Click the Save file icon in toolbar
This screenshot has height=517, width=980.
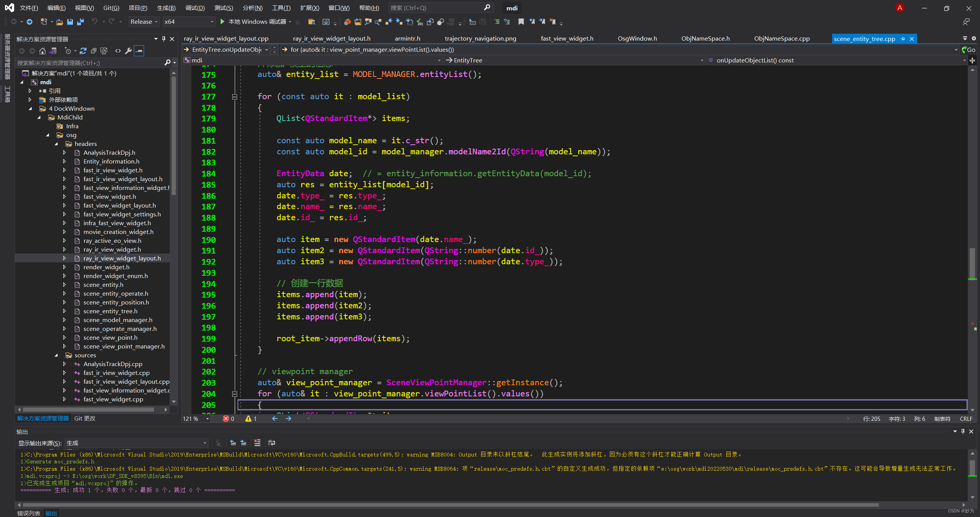coord(70,22)
